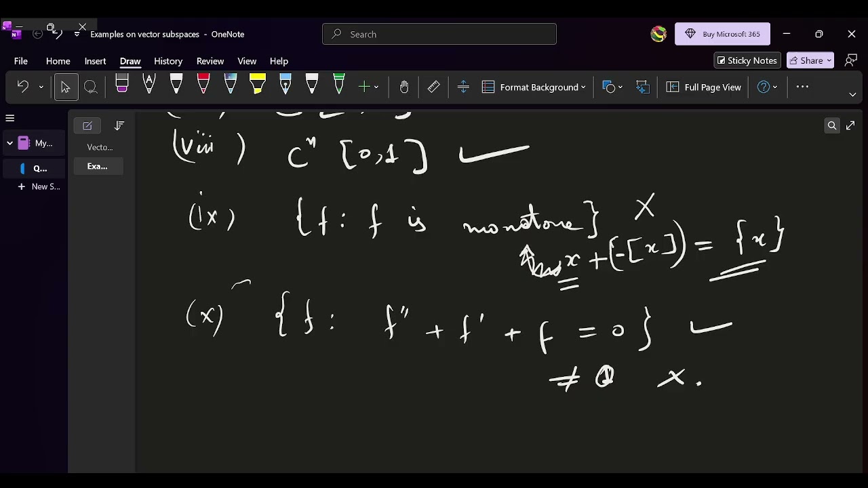The width and height of the screenshot is (868, 488).
Task: Click the Sort pages icon
Action: [x=119, y=125]
